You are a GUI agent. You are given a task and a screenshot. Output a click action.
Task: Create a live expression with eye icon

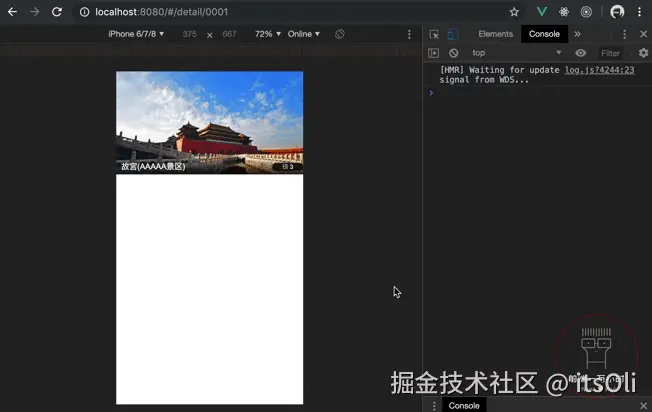(580, 53)
